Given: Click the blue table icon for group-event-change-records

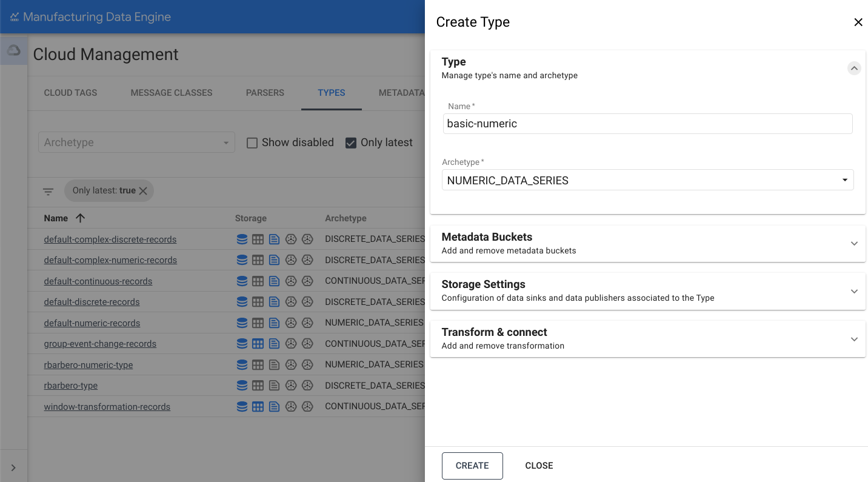Looking at the screenshot, I should point(258,344).
